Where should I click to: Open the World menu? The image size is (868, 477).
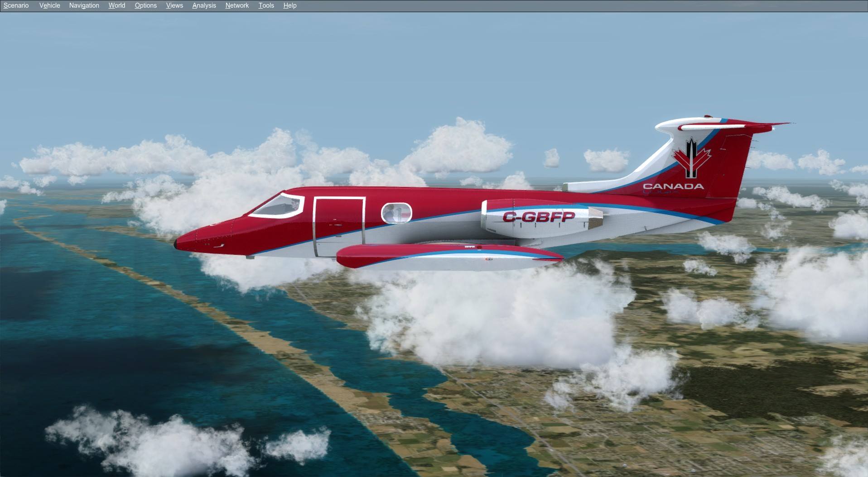tap(116, 5)
